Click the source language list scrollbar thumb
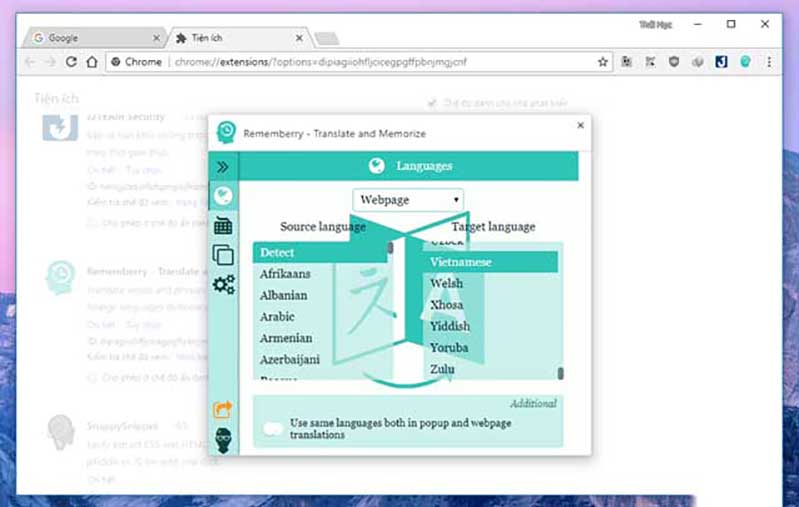Image resolution: width=799 pixels, height=507 pixels. coord(390,248)
